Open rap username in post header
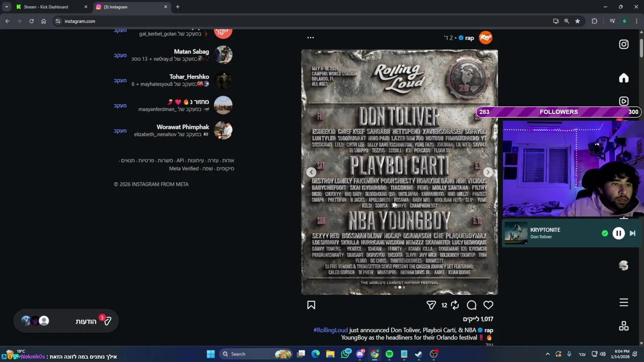Viewport: 644px width, 362px height. (x=469, y=38)
